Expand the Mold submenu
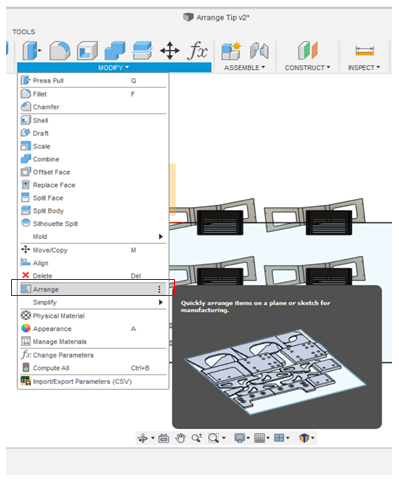The height and width of the screenshot is (482, 399). pyautogui.click(x=93, y=237)
